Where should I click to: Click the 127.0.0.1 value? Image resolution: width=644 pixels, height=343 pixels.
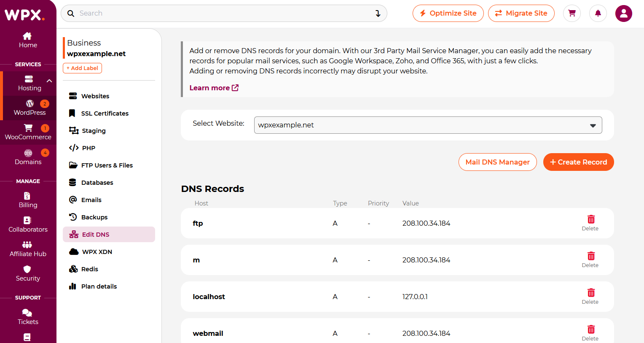tap(415, 297)
